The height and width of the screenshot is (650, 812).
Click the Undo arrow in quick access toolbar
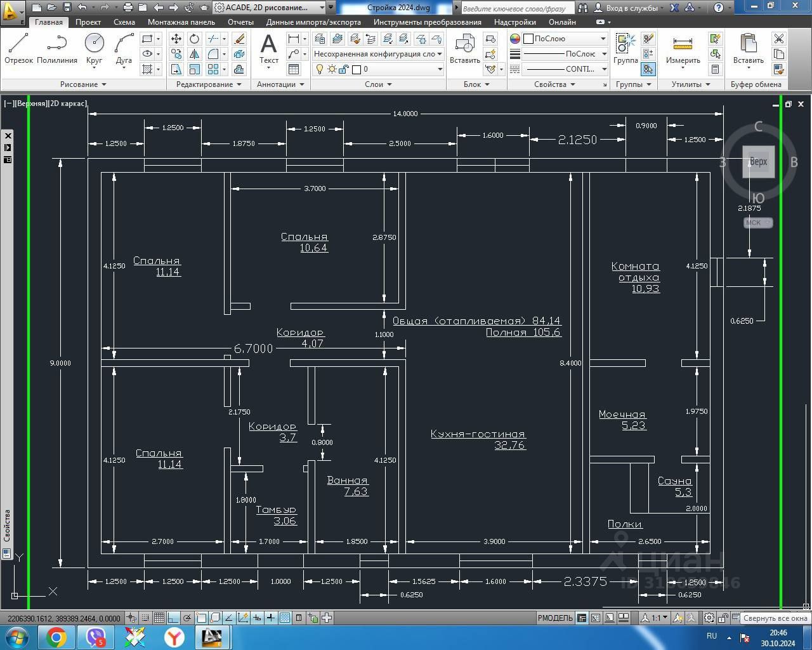pyautogui.click(x=82, y=8)
